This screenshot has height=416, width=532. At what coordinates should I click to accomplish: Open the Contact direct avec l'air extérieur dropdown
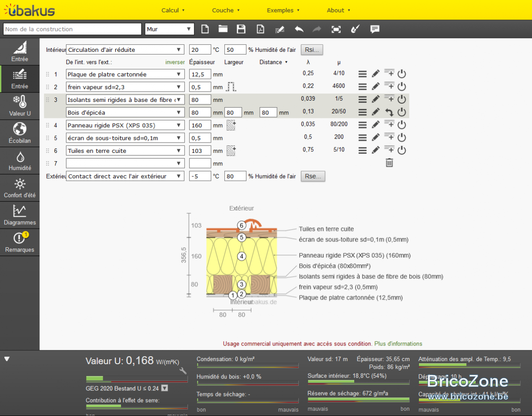click(x=125, y=176)
